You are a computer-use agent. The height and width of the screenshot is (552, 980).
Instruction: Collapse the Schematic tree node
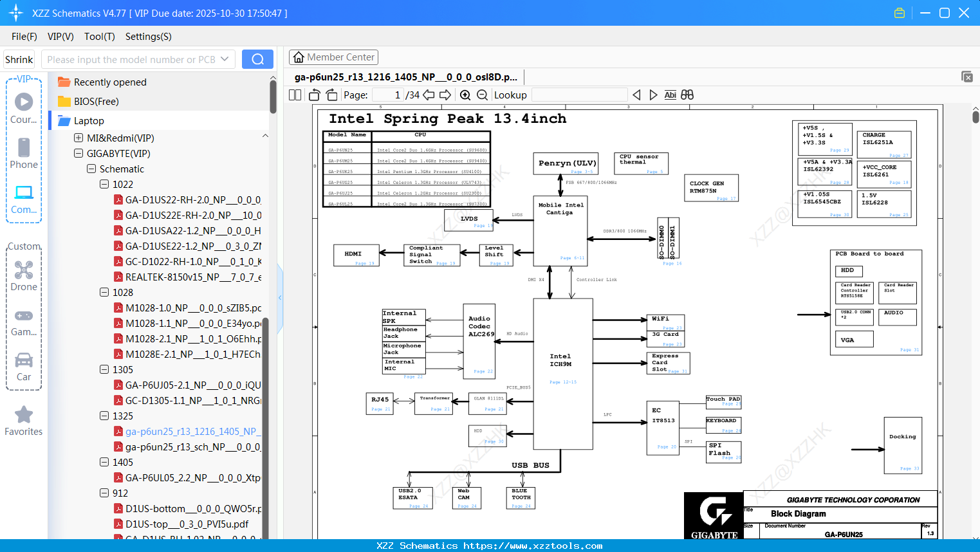click(91, 169)
